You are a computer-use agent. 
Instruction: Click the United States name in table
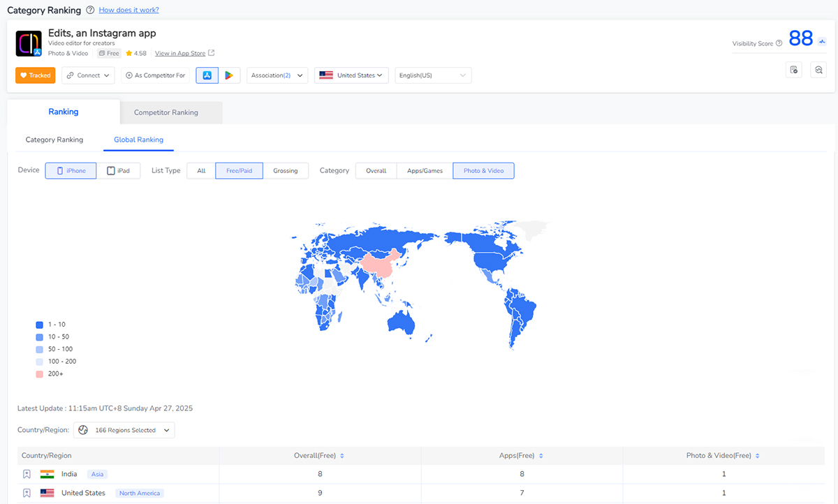coord(83,493)
